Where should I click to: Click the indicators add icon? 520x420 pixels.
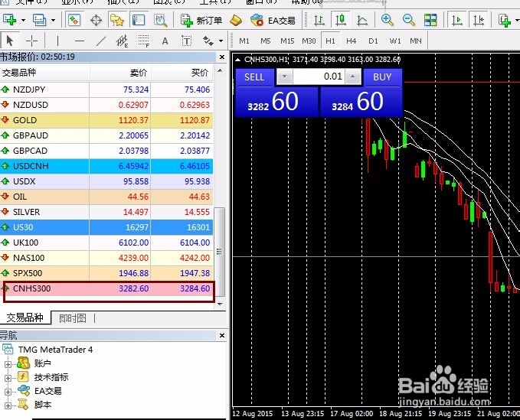click(x=505, y=20)
